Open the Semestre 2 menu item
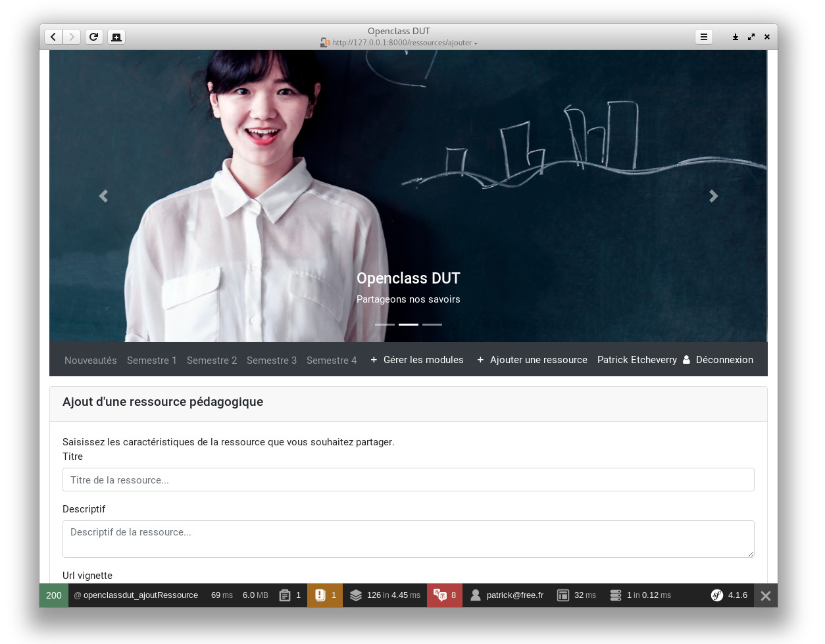This screenshot has width=825, height=644. 212,360
